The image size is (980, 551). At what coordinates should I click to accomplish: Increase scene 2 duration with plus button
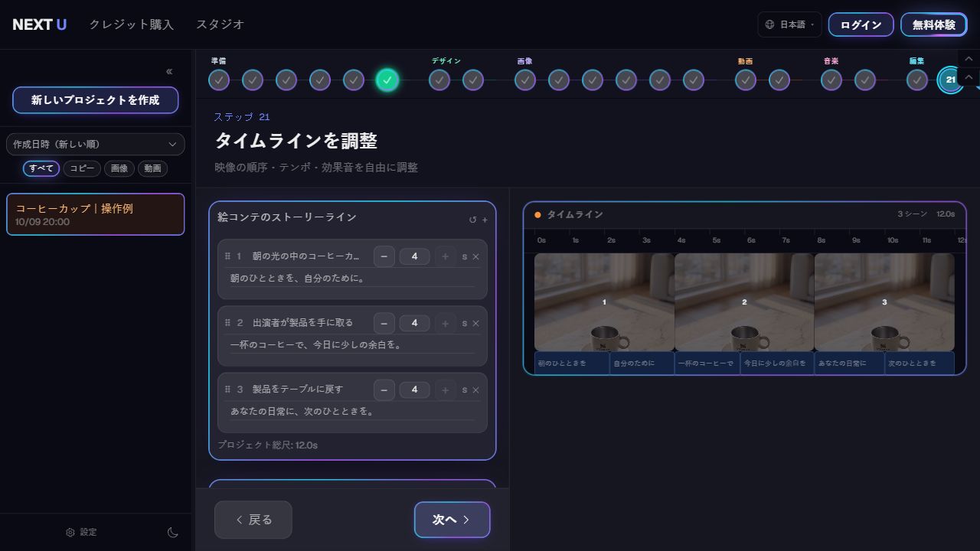coord(446,323)
